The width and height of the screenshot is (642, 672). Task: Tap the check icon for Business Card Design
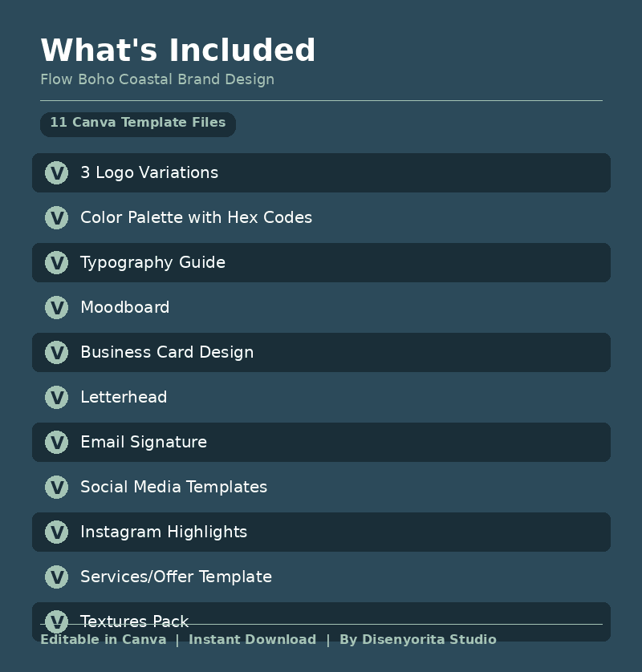pos(56,352)
